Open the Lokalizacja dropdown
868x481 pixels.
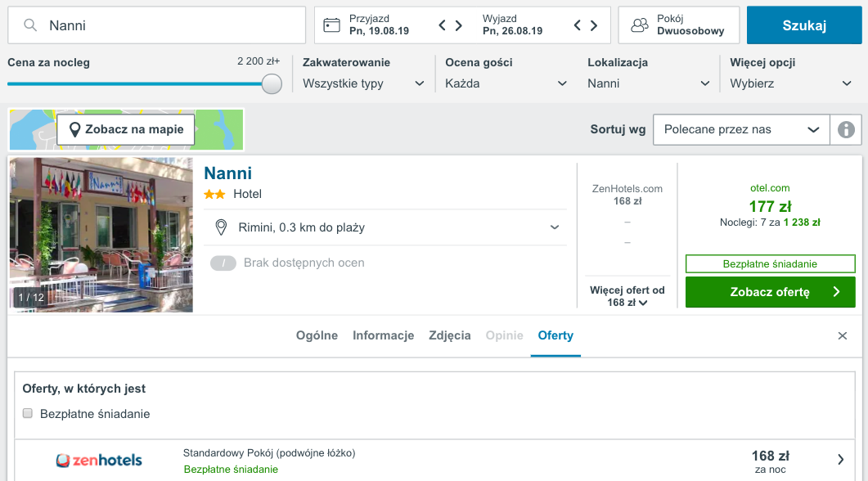click(648, 83)
